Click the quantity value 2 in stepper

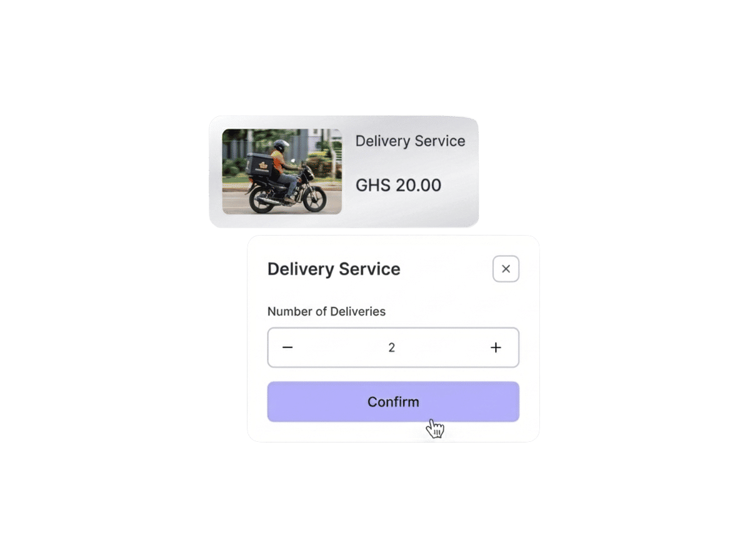[392, 347]
